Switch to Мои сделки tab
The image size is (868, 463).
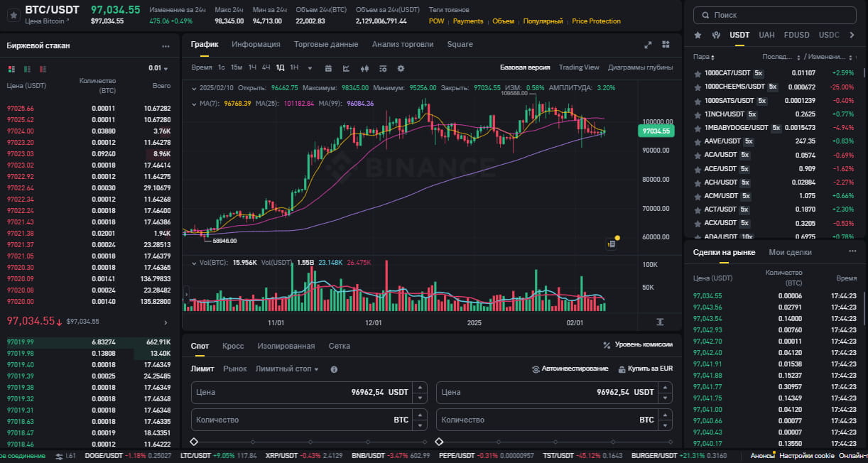pyautogui.click(x=790, y=252)
